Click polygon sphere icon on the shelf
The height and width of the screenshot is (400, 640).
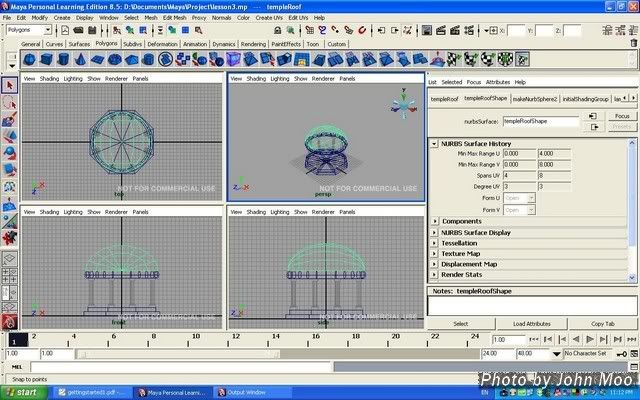pyautogui.click(x=31, y=57)
